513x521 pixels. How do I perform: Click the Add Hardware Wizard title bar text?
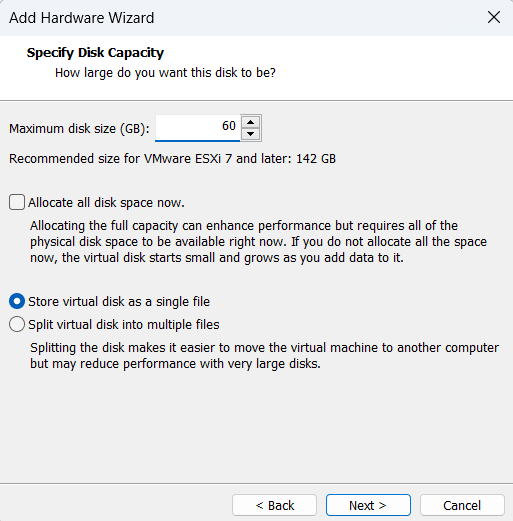(x=82, y=18)
